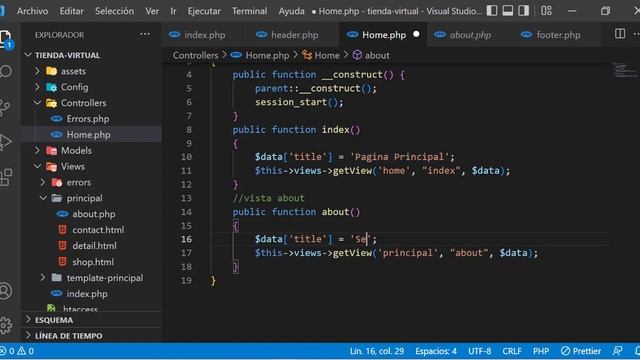Click Prettier status bar item

click(x=581, y=351)
